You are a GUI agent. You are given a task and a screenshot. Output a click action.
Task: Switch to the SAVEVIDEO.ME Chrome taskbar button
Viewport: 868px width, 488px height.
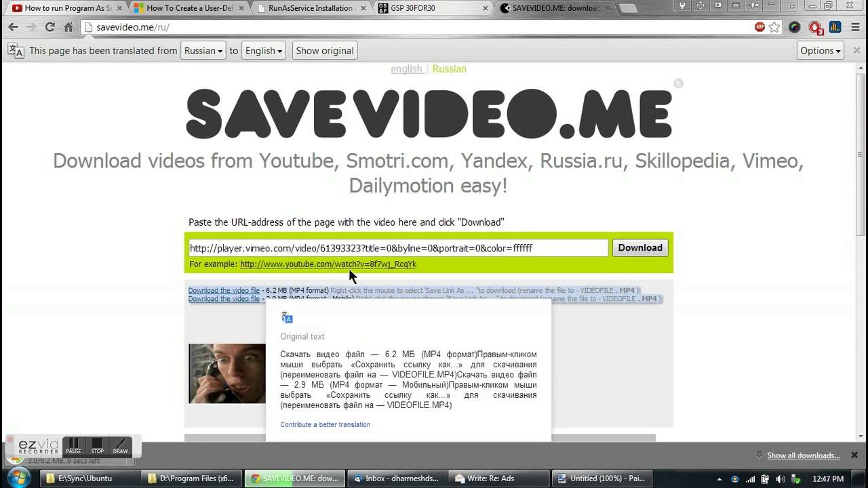point(294,479)
